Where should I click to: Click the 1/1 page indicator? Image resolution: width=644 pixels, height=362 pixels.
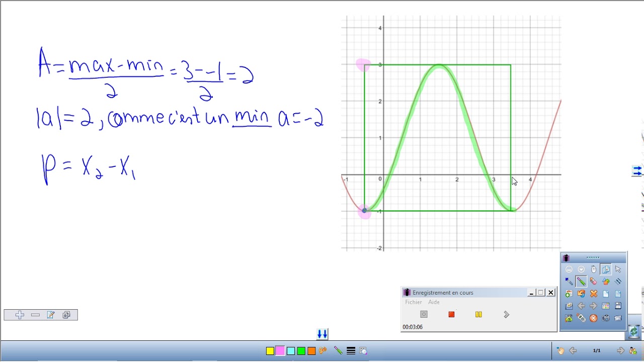pyautogui.click(x=597, y=351)
